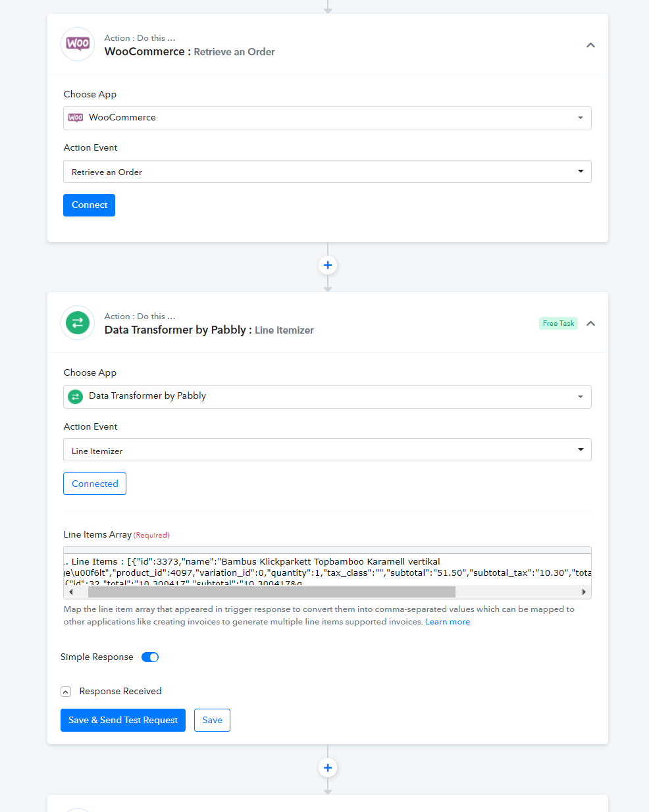Collapse the Response Received section

pyautogui.click(x=66, y=692)
